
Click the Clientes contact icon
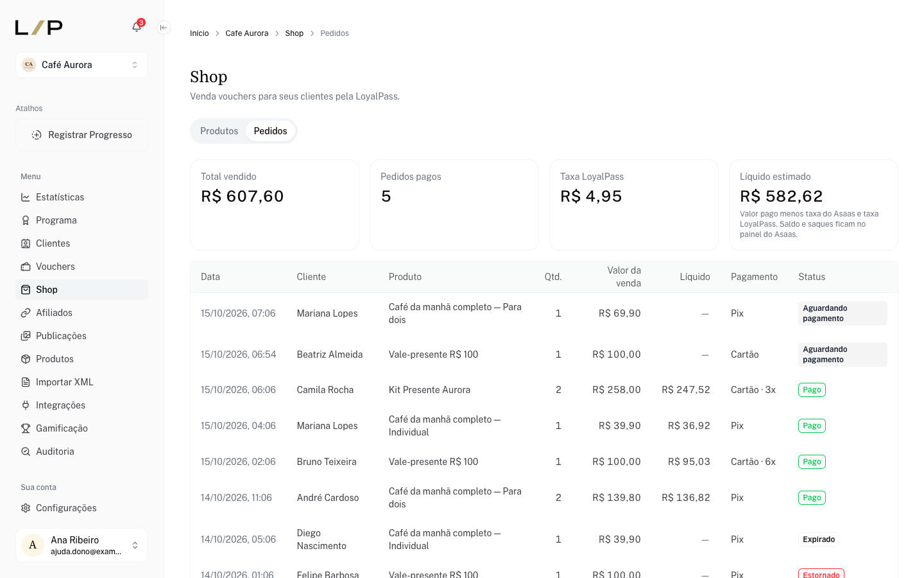[26, 243]
